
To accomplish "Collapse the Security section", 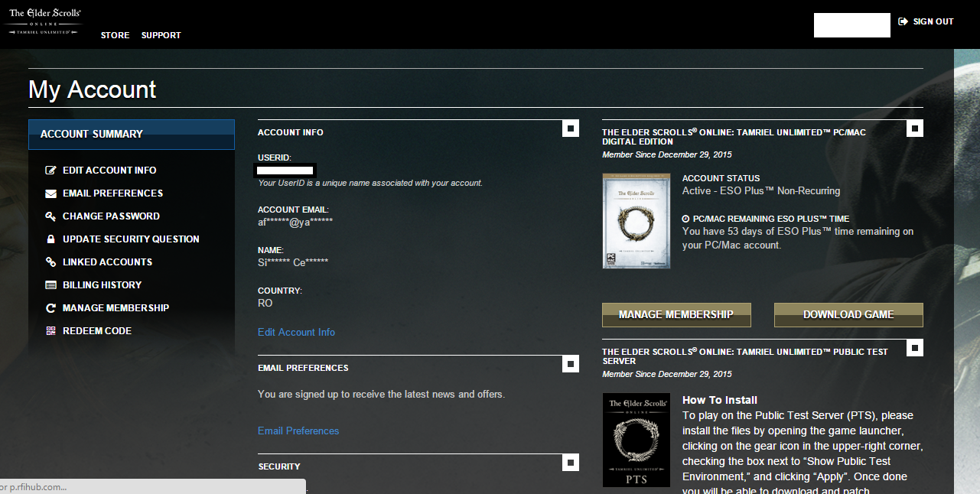I will [571, 463].
